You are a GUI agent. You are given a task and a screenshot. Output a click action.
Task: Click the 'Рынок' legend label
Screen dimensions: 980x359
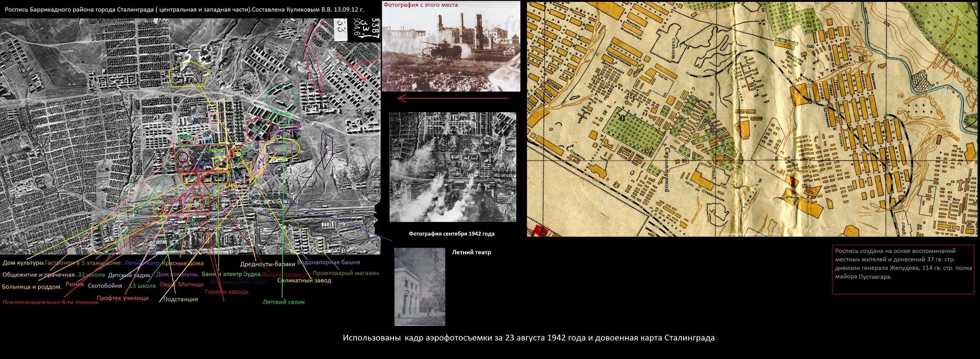pos(75,284)
